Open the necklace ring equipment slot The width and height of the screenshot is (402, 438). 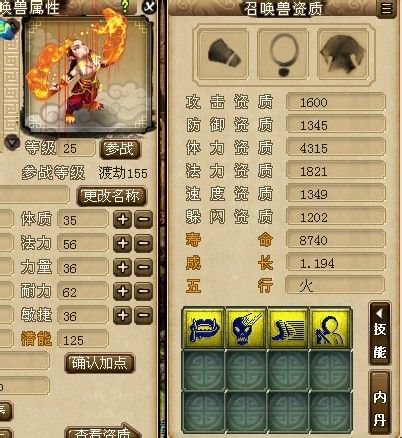pos(283,53)
